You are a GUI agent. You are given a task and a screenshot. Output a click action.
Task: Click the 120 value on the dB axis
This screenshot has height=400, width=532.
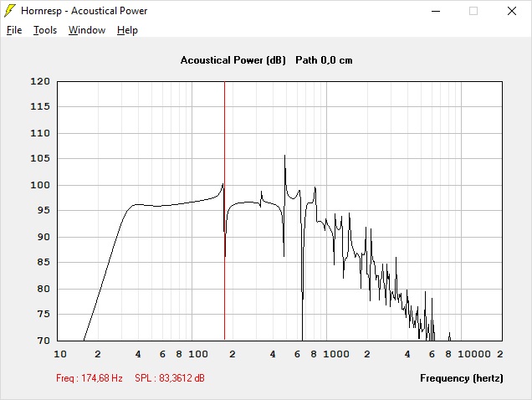point(40,81)
